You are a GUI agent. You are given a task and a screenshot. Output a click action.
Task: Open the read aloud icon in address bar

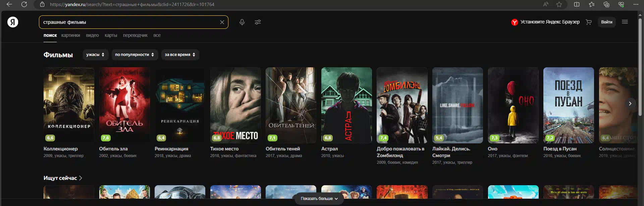tap(546, 4)
